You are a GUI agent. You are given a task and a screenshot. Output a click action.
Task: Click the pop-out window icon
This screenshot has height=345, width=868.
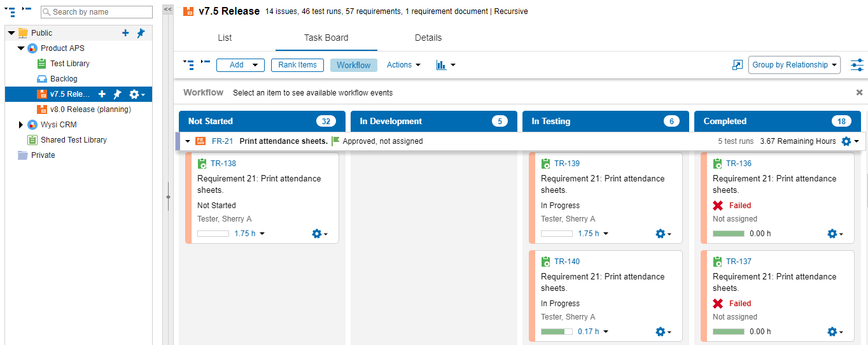pyautogui.click(x=738, y=65)
